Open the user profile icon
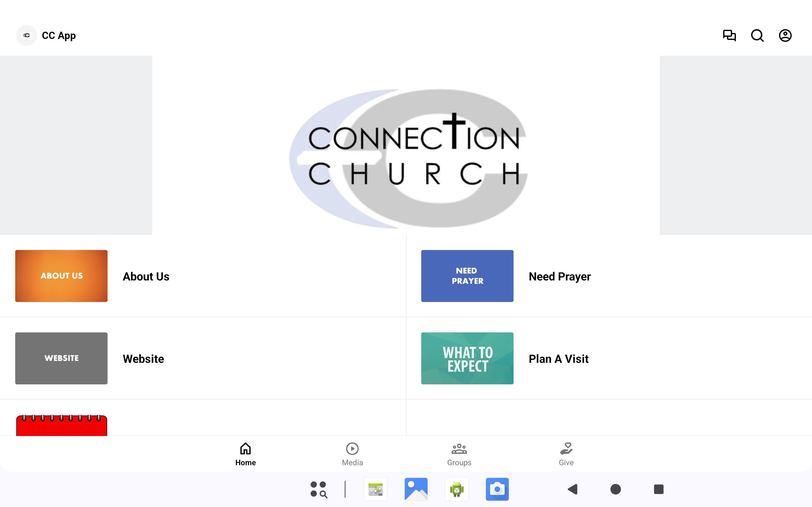812x507 pixels. tap(785, 35)
